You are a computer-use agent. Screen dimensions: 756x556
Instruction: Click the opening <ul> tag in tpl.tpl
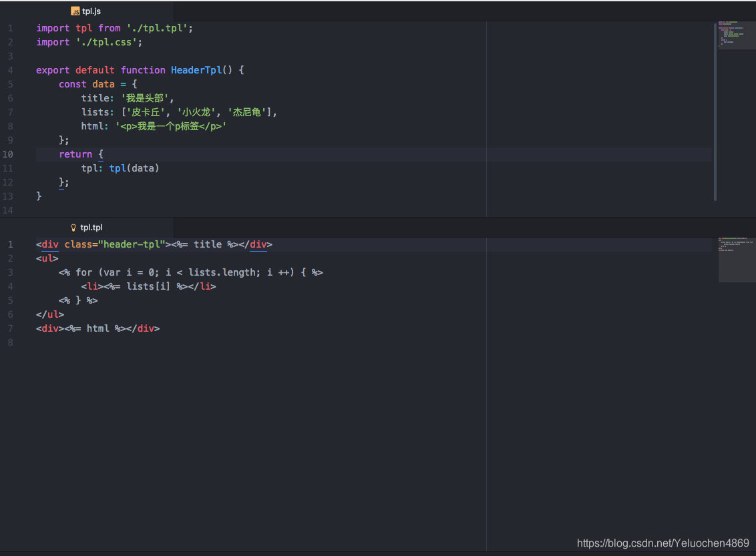(x=47, y=258)
